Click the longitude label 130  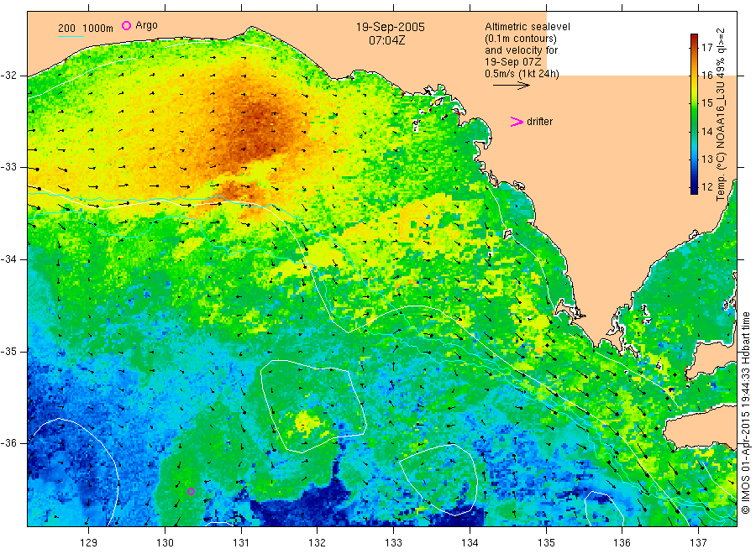click(x=165, y=543)
